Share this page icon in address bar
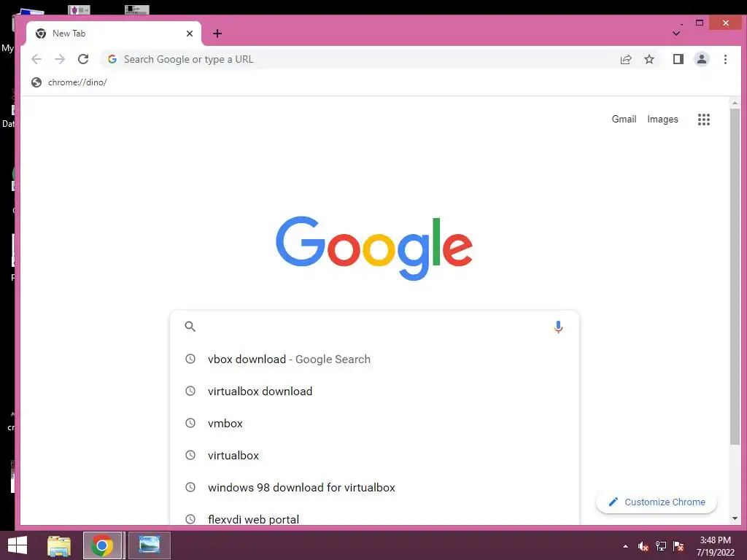Screen dimensions: 747x560 click(625, 59)
